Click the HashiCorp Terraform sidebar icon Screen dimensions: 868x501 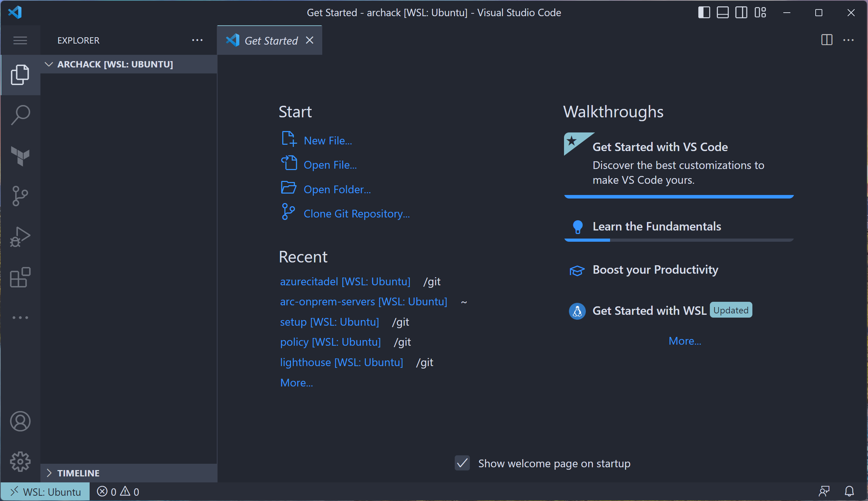pos(20,156)
